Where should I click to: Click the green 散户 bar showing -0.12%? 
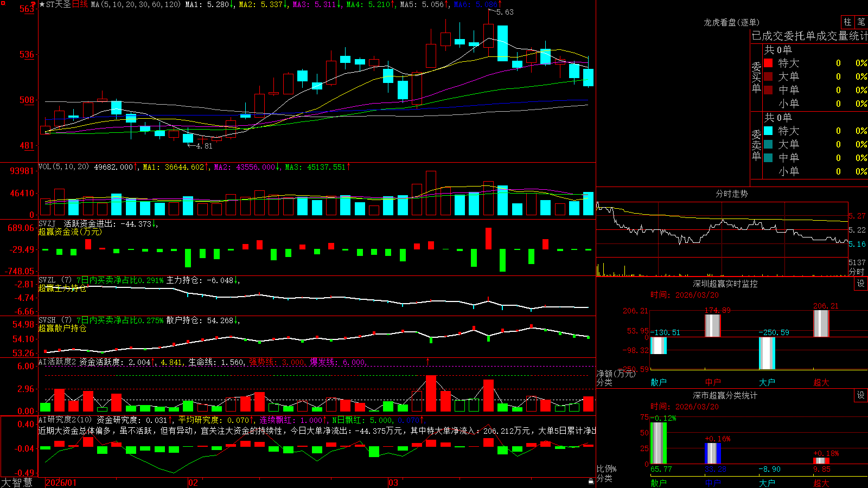[658, 443]
